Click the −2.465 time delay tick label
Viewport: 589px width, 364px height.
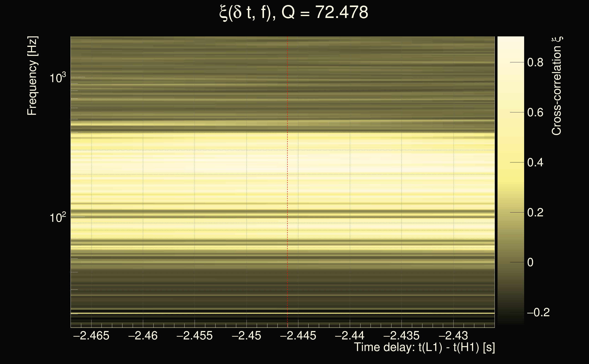point(91,336)
